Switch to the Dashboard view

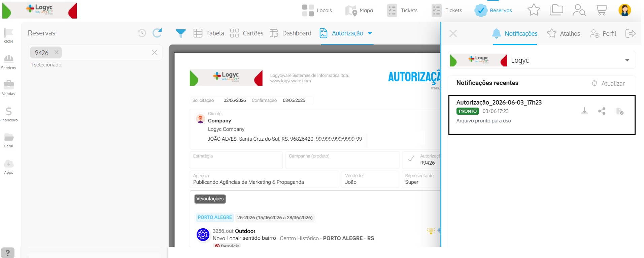click(291, 33)
